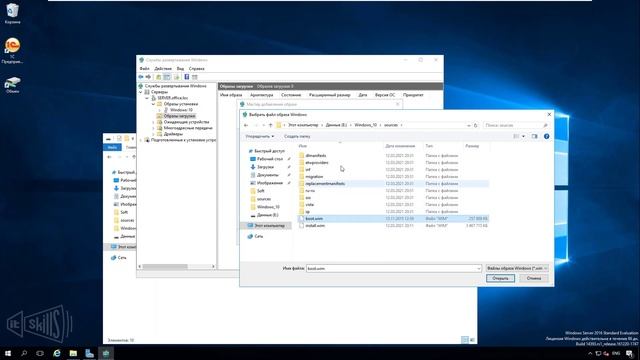Click the Back arrow in the WDS console toolbar
The width and height of the screenshot is (640, 360).
[141, 77]
